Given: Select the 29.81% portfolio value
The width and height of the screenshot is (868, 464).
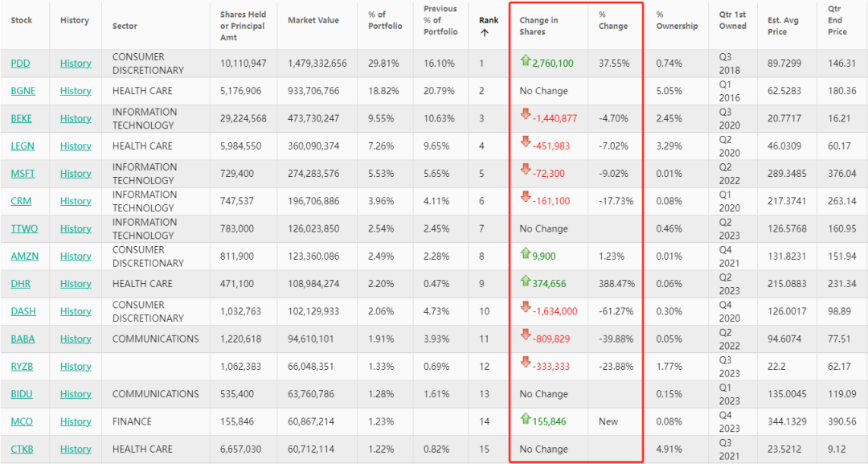Looking at the screenshot, I should [x=383, y=63].
